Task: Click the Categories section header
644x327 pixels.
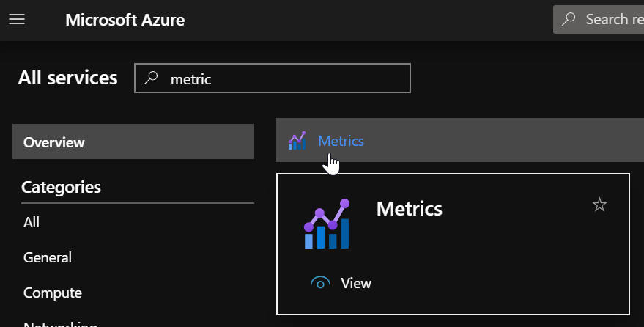Action: pos(61,187)
